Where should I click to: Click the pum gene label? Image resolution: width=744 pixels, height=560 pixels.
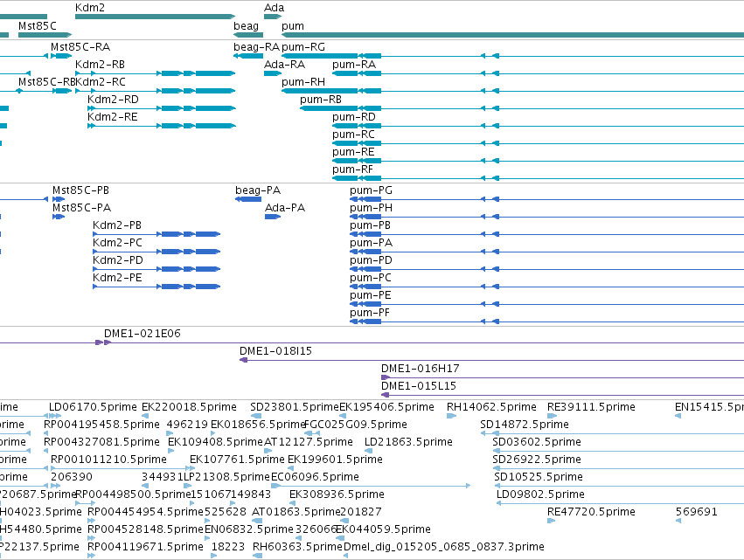292,26
